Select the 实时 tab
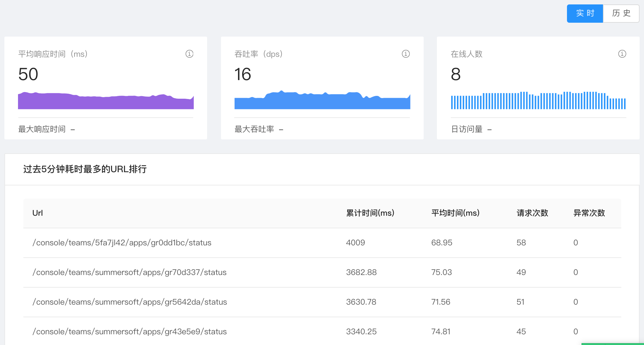The image size is (644, 345). (585, 13)
